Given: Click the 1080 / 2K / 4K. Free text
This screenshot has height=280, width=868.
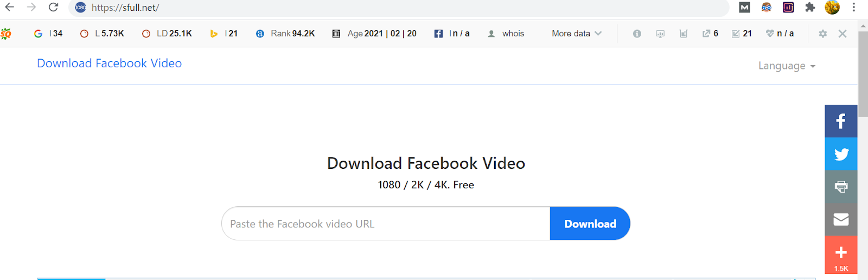Looking at the screenshot, I should coord(426,185).
